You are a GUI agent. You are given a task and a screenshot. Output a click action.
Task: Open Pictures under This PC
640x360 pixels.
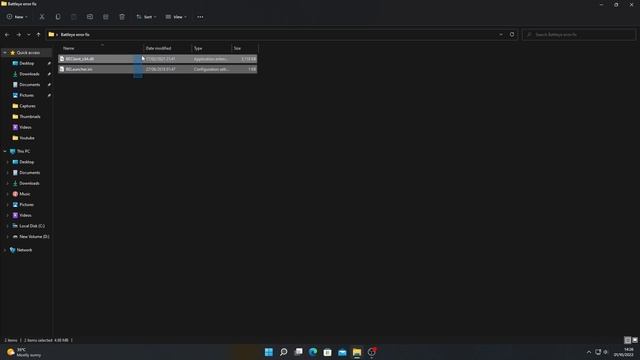coord(27,204)
